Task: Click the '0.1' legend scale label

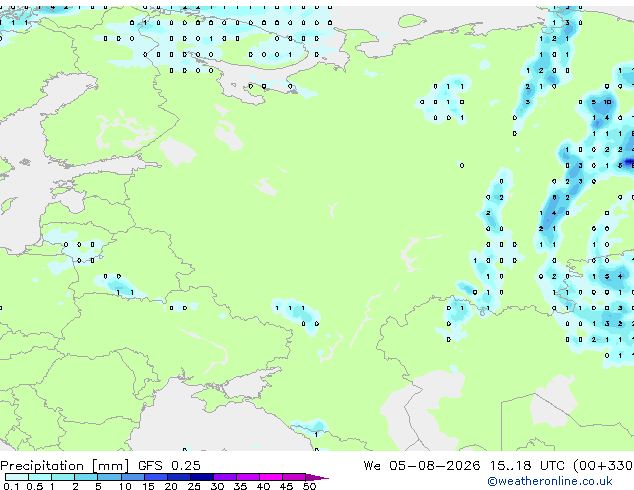Action: tap(11, 486)
